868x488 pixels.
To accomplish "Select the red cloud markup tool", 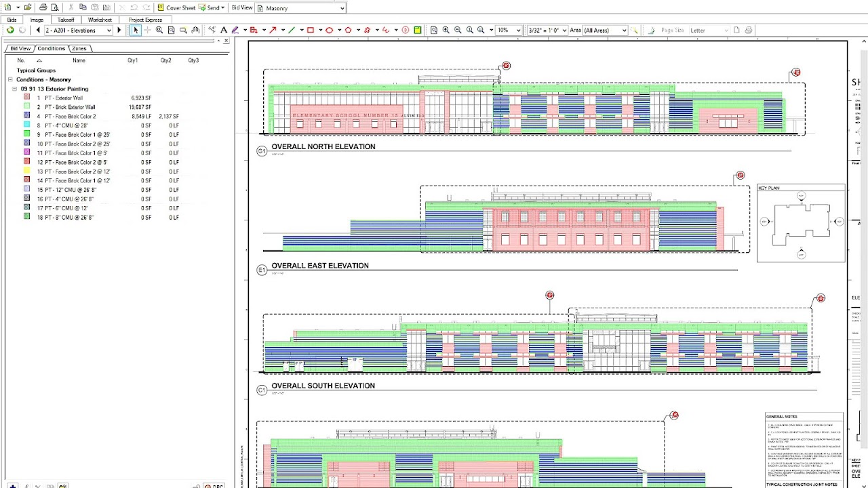I will tap(367, 30).
